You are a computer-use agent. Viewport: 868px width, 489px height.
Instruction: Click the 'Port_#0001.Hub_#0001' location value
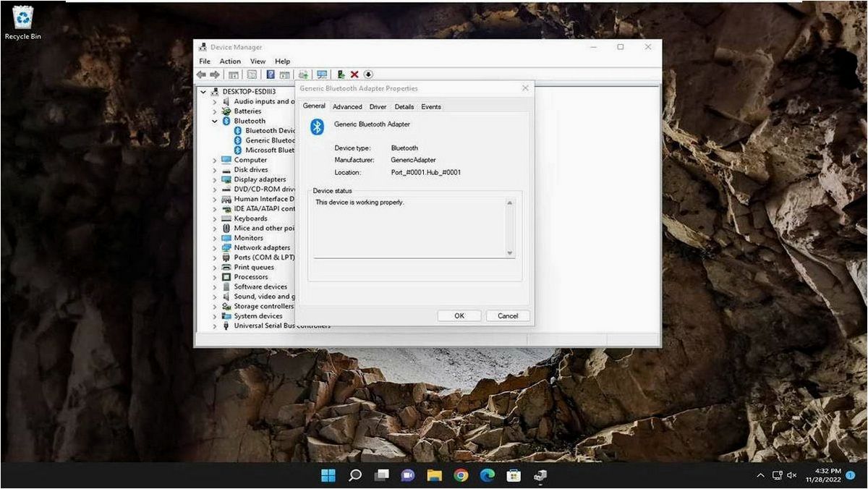coord(426,172)
